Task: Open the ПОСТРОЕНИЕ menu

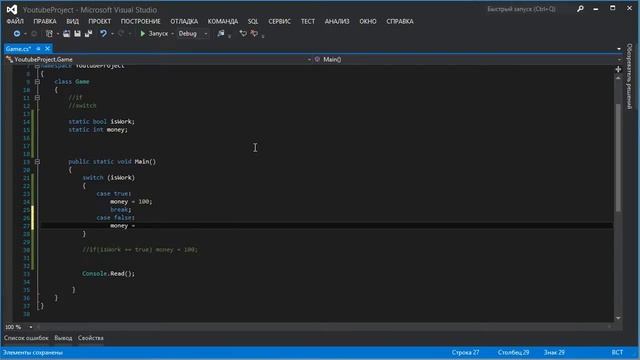Action: (140, 21)
